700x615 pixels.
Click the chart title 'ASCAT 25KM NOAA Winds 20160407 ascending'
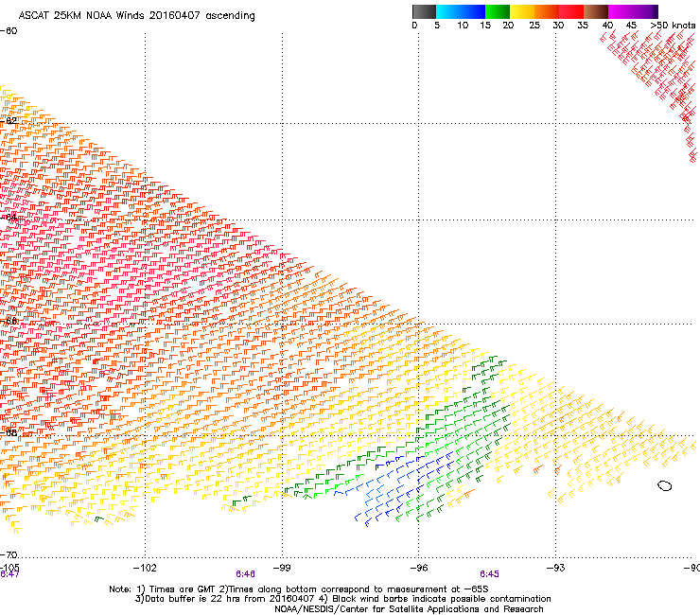click(136, 15)
